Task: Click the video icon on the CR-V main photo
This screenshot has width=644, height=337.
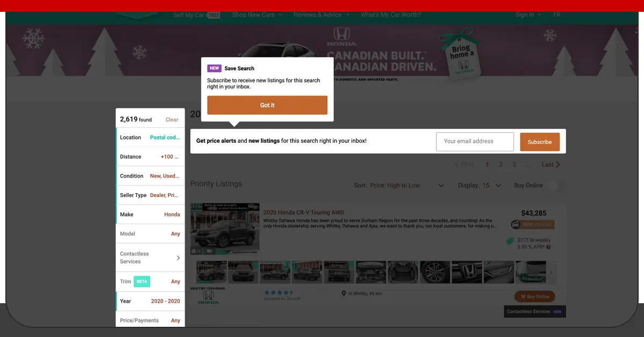Action: pos(210,251)
